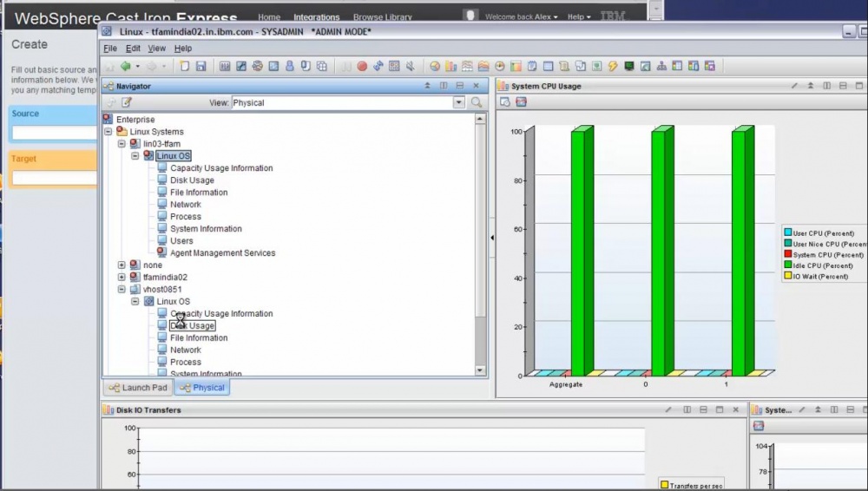The height and width of the screenshot is (491, 868).
Task: Click the blue Refresh arrows toolbar icon
Action: tap(378, 67)
